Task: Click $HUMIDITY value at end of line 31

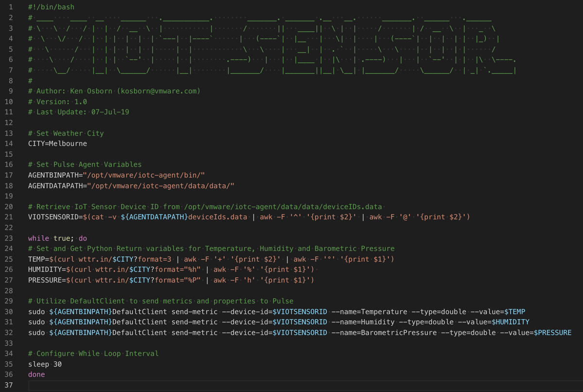Action: point(511,321)
